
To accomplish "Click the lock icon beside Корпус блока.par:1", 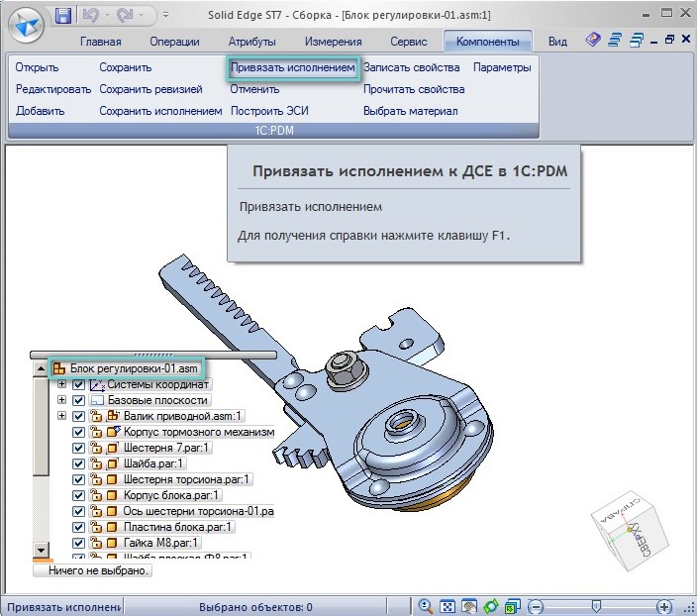I will tap(96, 495).
